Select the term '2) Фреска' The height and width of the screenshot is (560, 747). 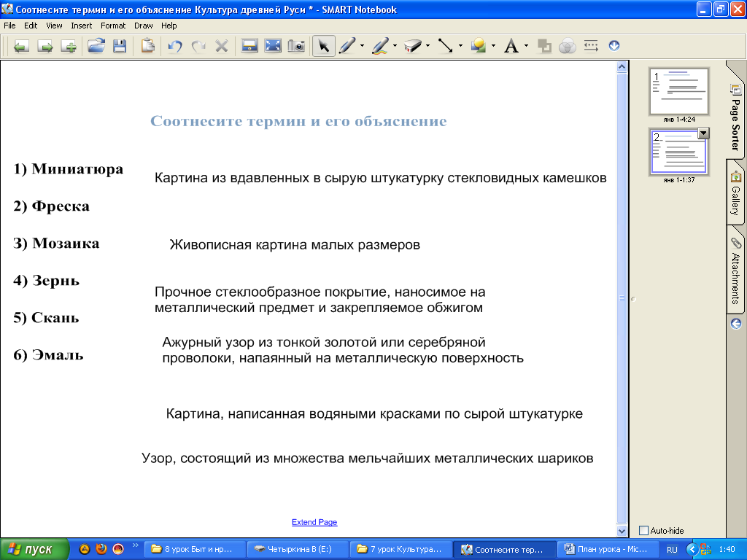coord(52,206)
